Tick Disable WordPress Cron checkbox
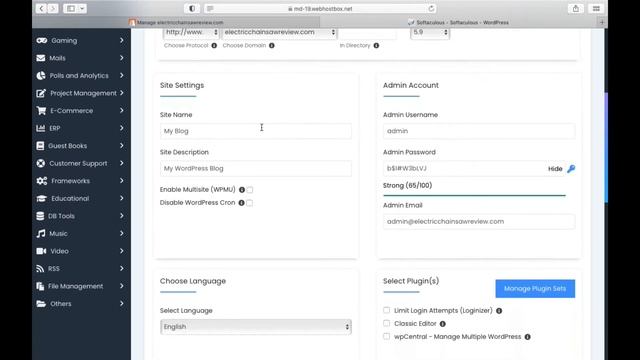This screenshot has width=640, height=360. (x=249, y=203)
